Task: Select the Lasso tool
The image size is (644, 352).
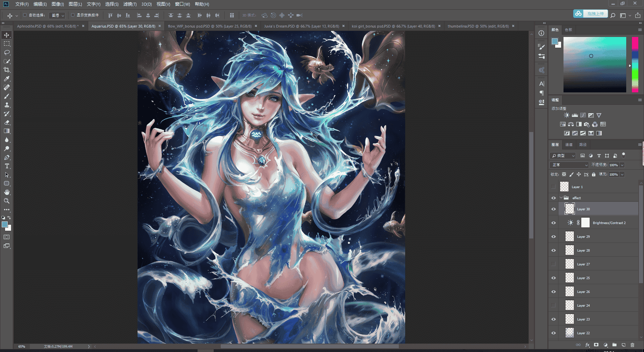Action: [7, 52]
